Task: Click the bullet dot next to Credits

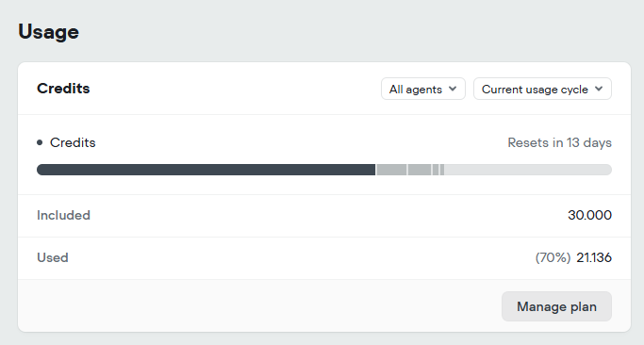Action: 40,142
